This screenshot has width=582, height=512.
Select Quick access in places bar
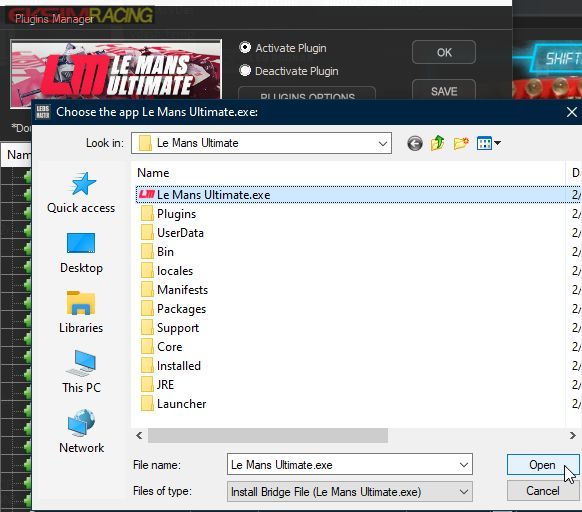pyautogui.click(x=81, y=193)
